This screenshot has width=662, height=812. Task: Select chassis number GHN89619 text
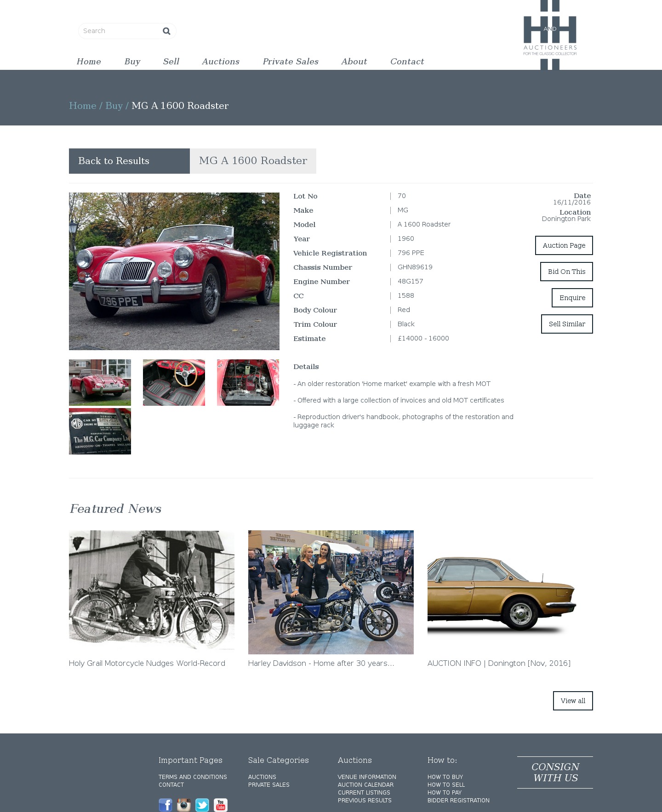point(415,267)
